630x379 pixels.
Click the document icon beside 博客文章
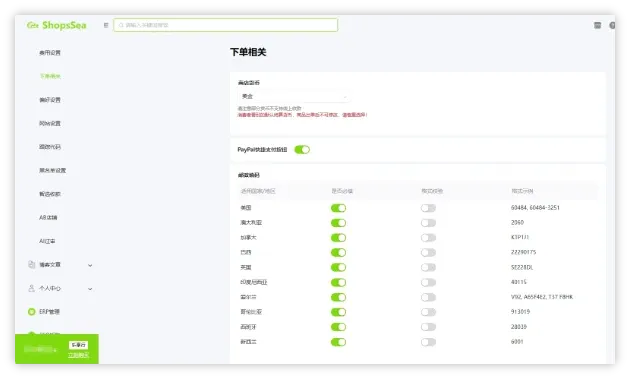tap(32, 264)
